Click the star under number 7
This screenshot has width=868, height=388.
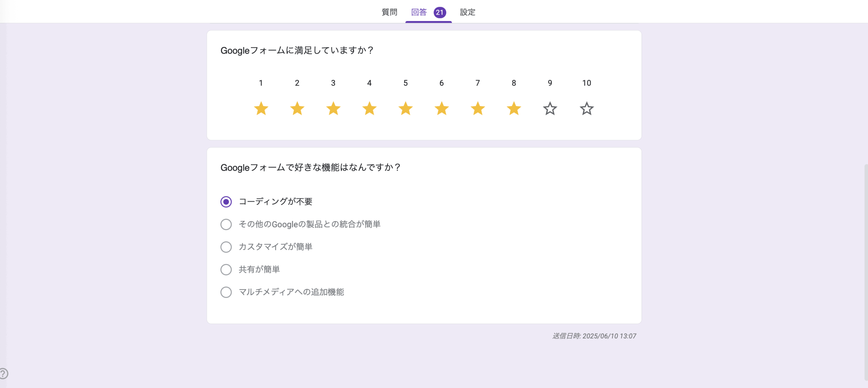point(478,108)
